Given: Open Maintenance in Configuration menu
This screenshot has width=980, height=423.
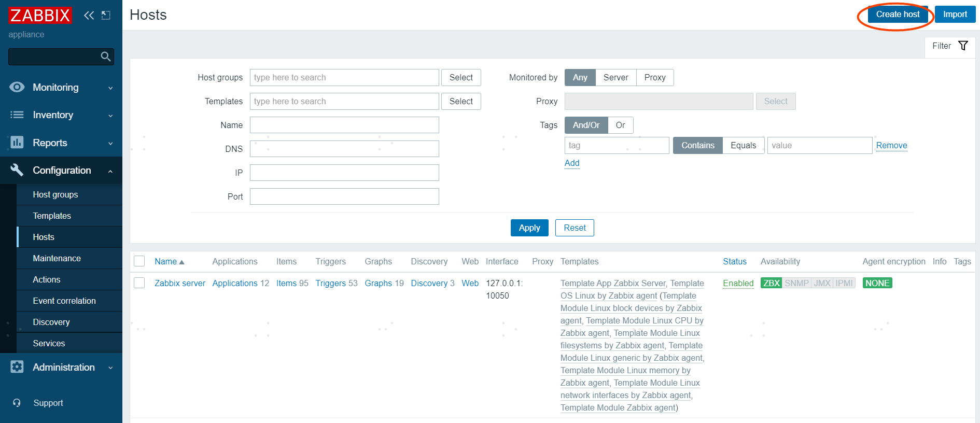Looking at the screenshot, I should (x=69, y=258).
